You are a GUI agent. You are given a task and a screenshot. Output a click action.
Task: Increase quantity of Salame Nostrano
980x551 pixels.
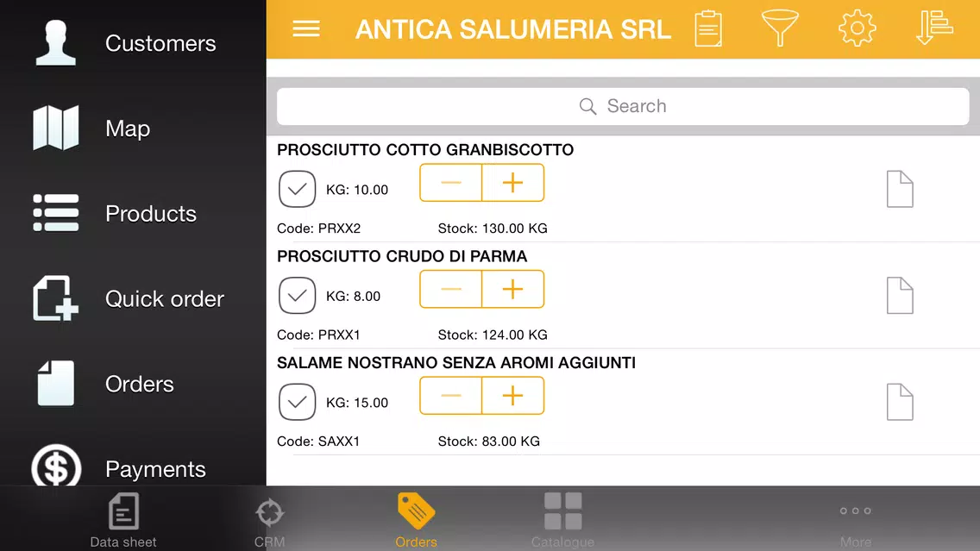[513, 396]
